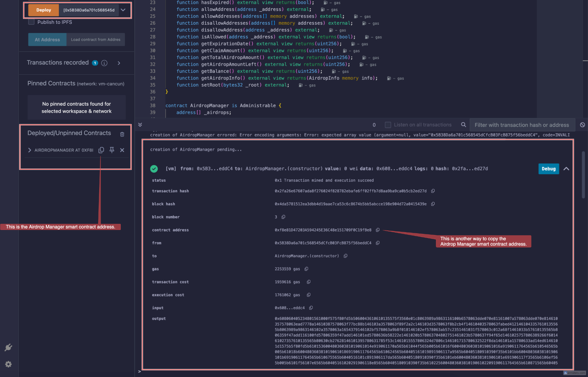Click the terminal search magnifier icon
The image size is (588, 377).
click(x=463, y=125)
